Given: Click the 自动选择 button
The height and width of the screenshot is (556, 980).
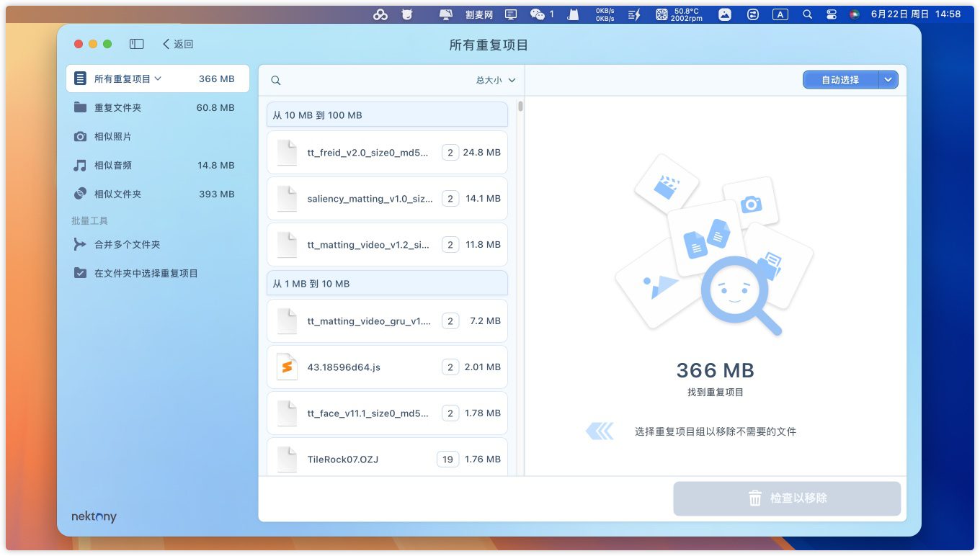Looking at the screenshot, I should coord(840,80).
